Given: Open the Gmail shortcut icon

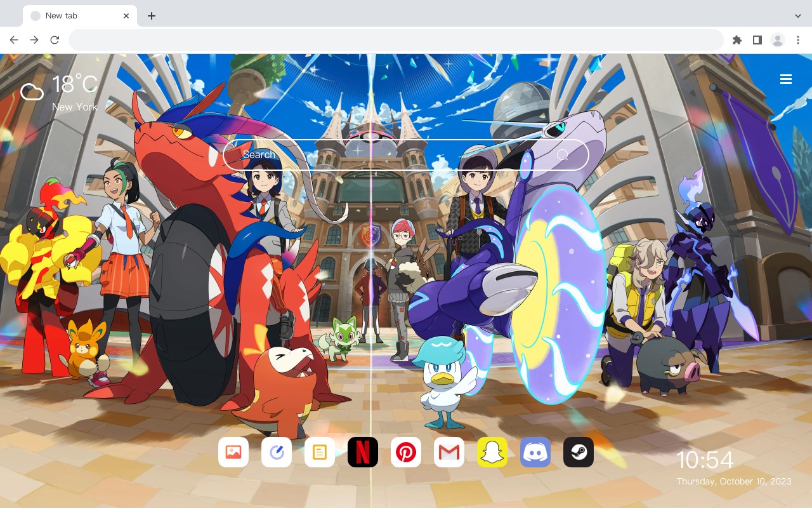Looking at the screenshot, I should tap(449, 452).
